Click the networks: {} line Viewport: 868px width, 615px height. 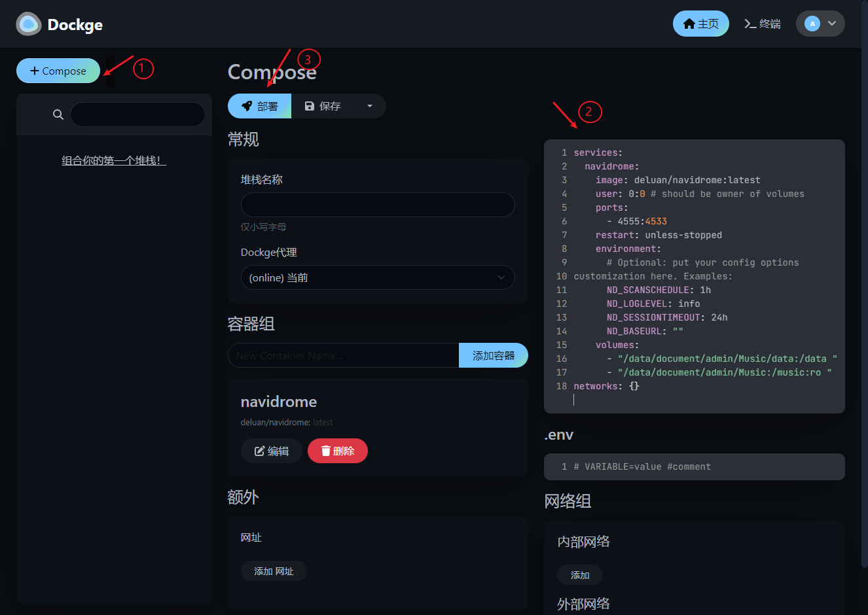607,386
